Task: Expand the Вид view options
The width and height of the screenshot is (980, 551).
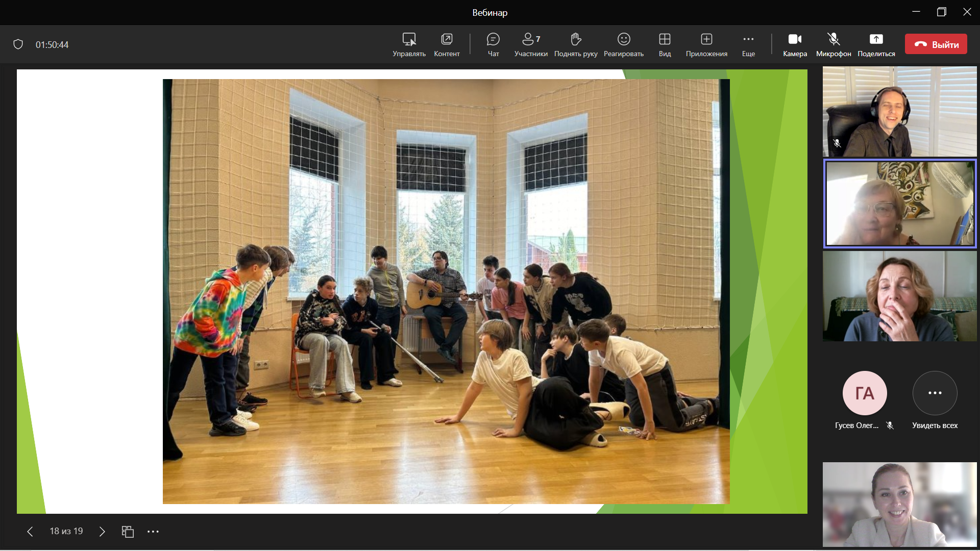Action: coord(665,44)
